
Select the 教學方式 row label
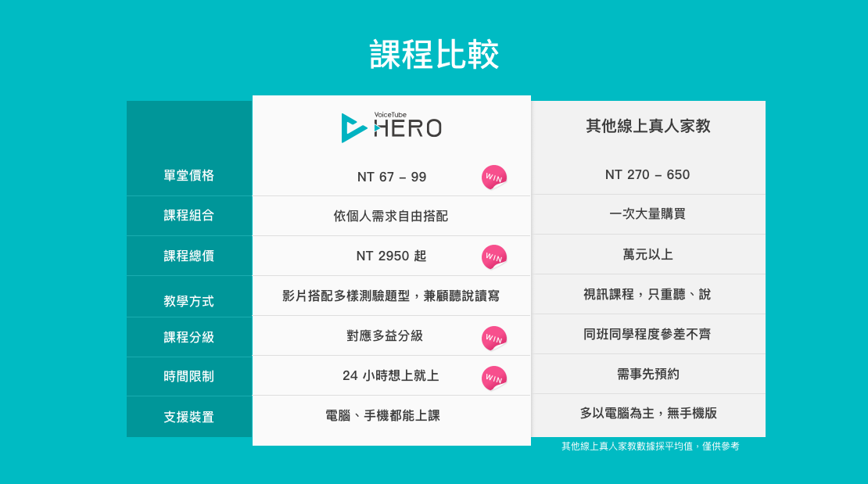pos(188,301)
